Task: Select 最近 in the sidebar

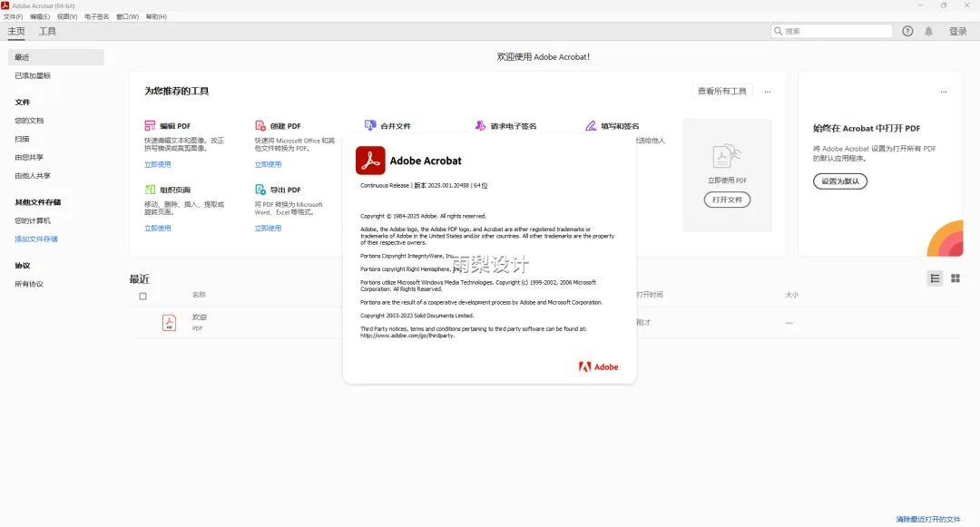Action: point(55,57)
